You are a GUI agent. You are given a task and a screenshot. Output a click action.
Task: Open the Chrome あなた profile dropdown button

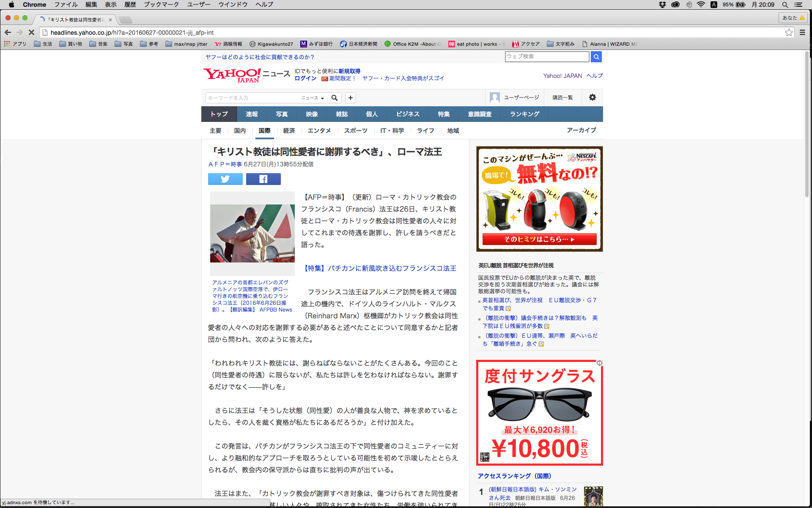[793, 18]
